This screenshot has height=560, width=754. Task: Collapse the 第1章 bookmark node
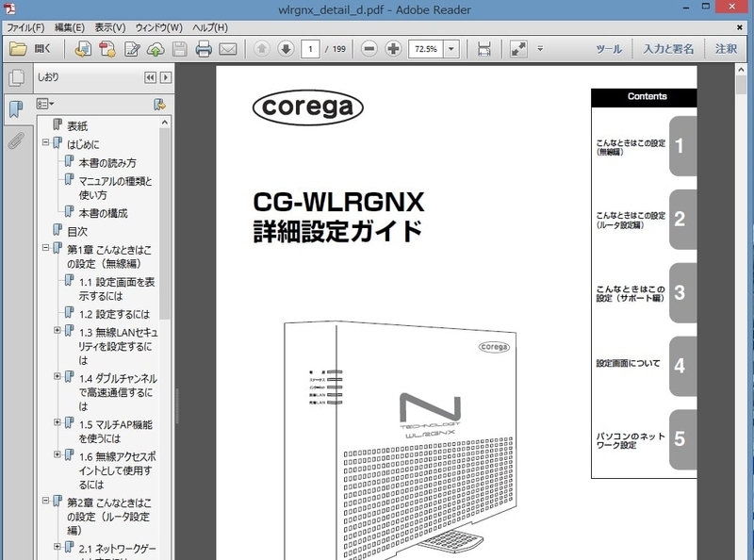point(45,248)
